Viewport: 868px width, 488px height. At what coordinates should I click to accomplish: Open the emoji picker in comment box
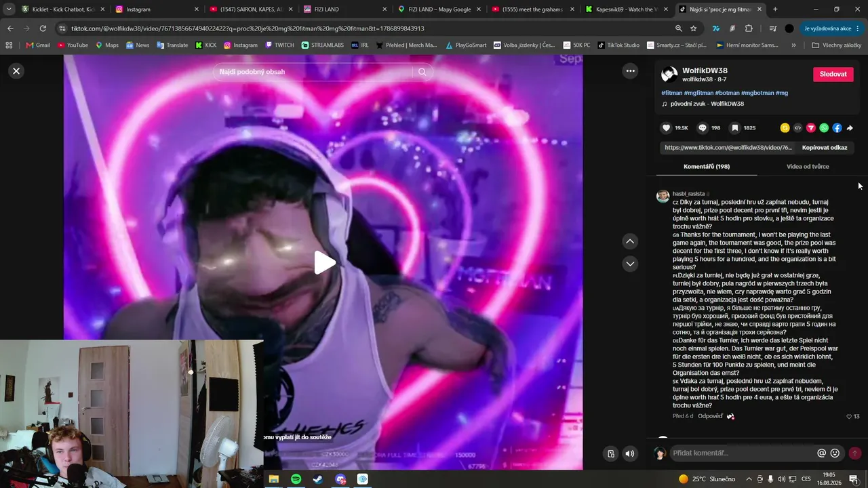click(835, 453)
